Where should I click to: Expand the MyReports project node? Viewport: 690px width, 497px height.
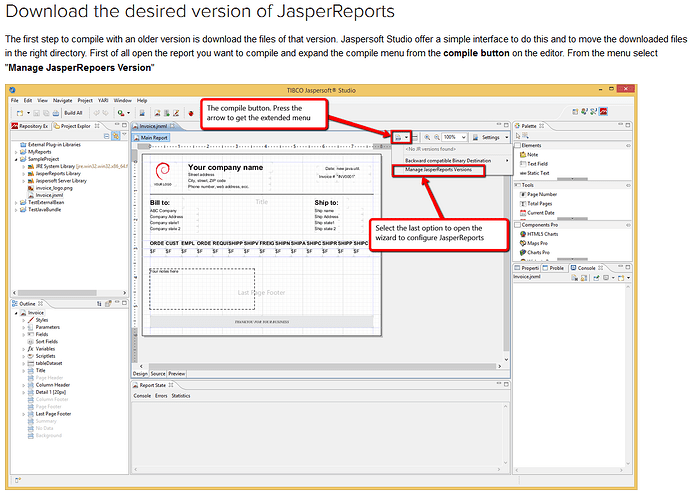16,152
